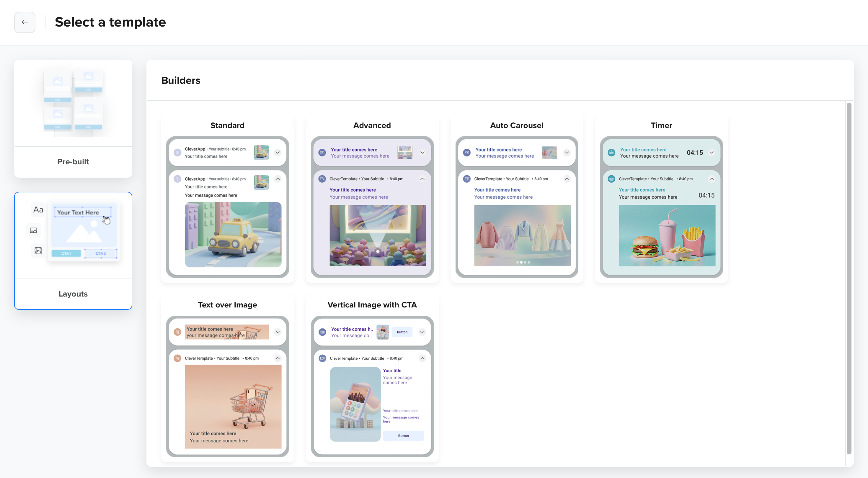The height and width of the screenshot is (478, 868).
Task: Click the Timer template's teal app icon
Action: point(611,153)
